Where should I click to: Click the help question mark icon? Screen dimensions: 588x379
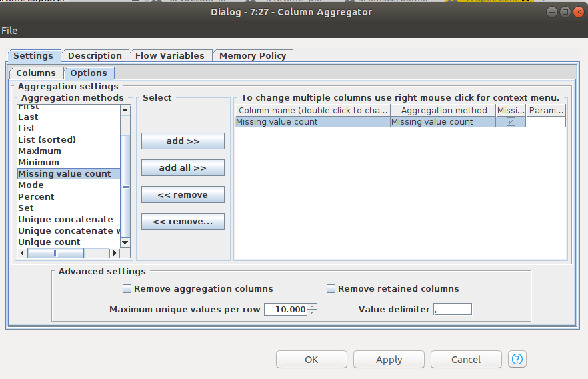517,359
